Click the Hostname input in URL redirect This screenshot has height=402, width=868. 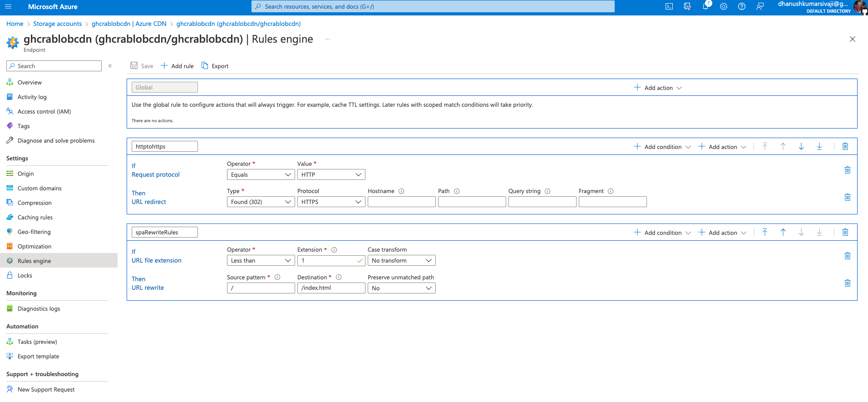pyautogui.click(x=401, y=202)
